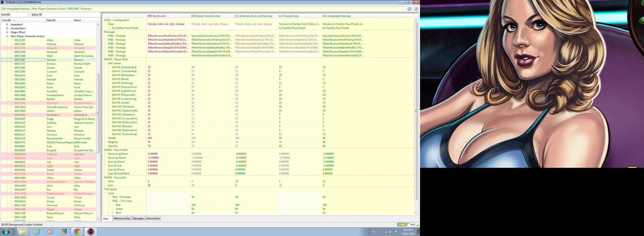Select the Romlyn Dreth record
Image resolution: width=644 pixels, height=236 pixels.
[49, 64]
